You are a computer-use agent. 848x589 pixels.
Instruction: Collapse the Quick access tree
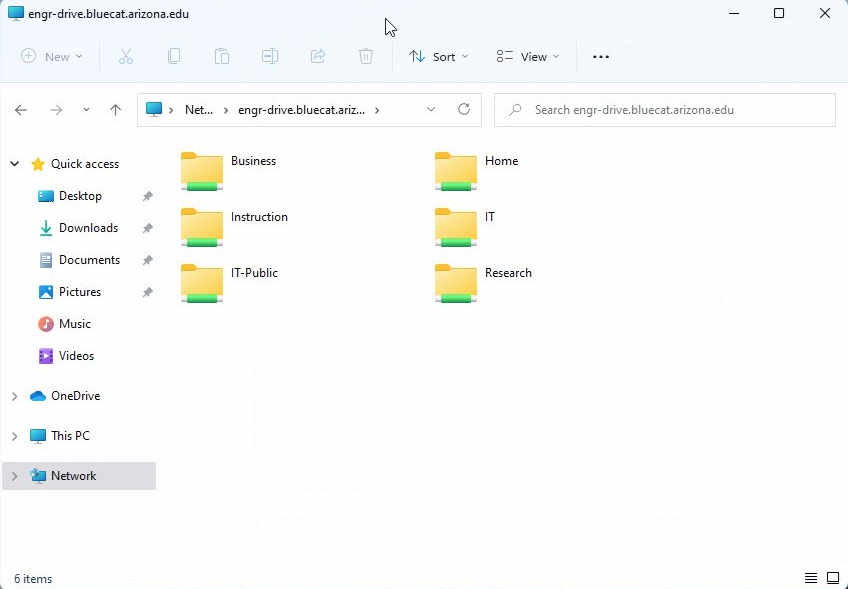pyautogui.click(x=15, y=164)
